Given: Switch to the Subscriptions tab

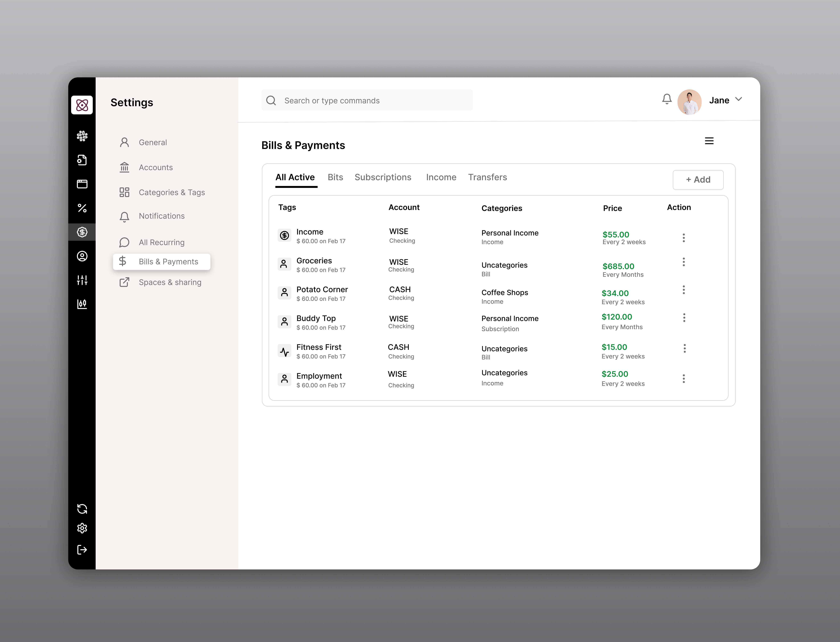Looking at the screenshot, I should [x=383, y=177].
